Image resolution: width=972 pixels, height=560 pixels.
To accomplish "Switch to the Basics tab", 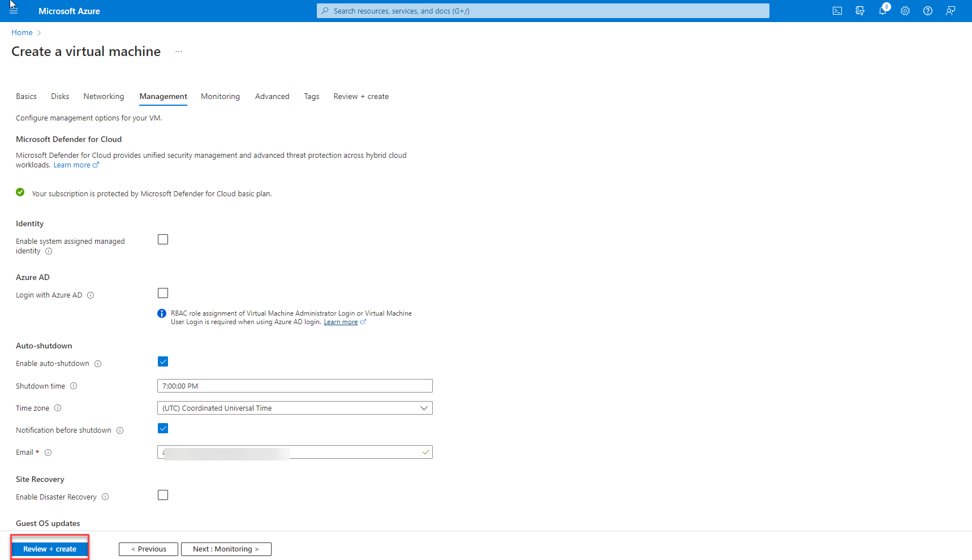I will [26, 97].
